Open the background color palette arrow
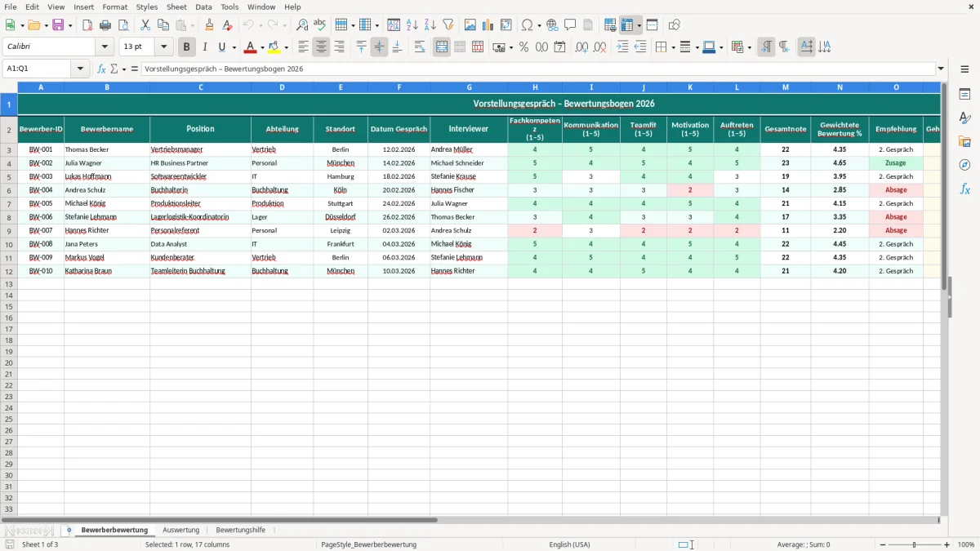Viewport: 980px width, 551px height. tap(286, 47)
